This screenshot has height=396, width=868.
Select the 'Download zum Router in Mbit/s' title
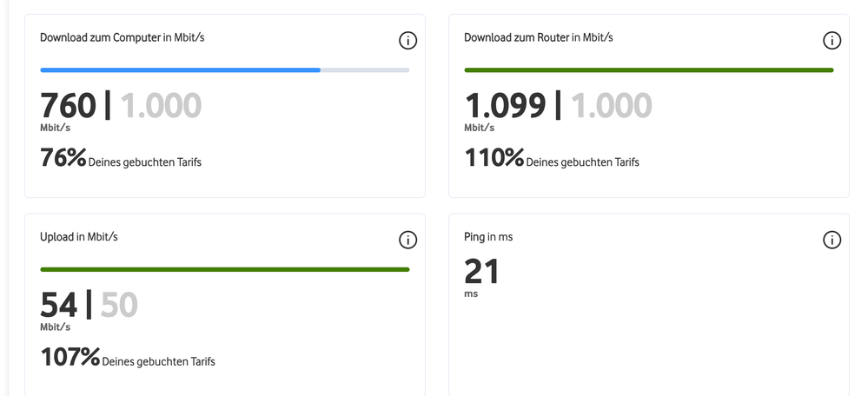pyautogui.click(x=539, y=37)
